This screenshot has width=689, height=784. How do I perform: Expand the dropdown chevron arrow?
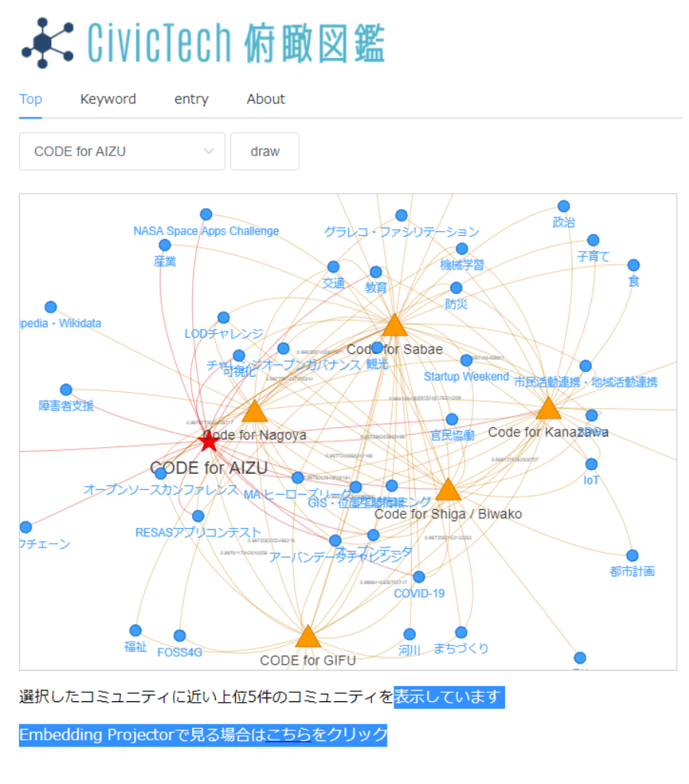(209, 152)
